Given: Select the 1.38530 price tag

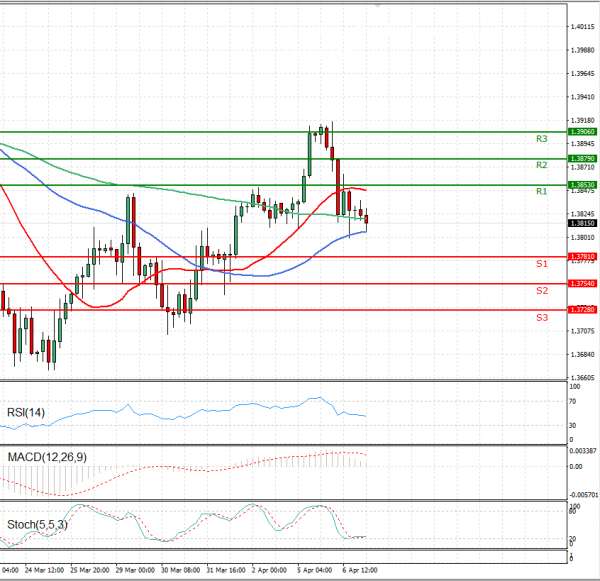Looking at the screenshot, I should 583,185.
